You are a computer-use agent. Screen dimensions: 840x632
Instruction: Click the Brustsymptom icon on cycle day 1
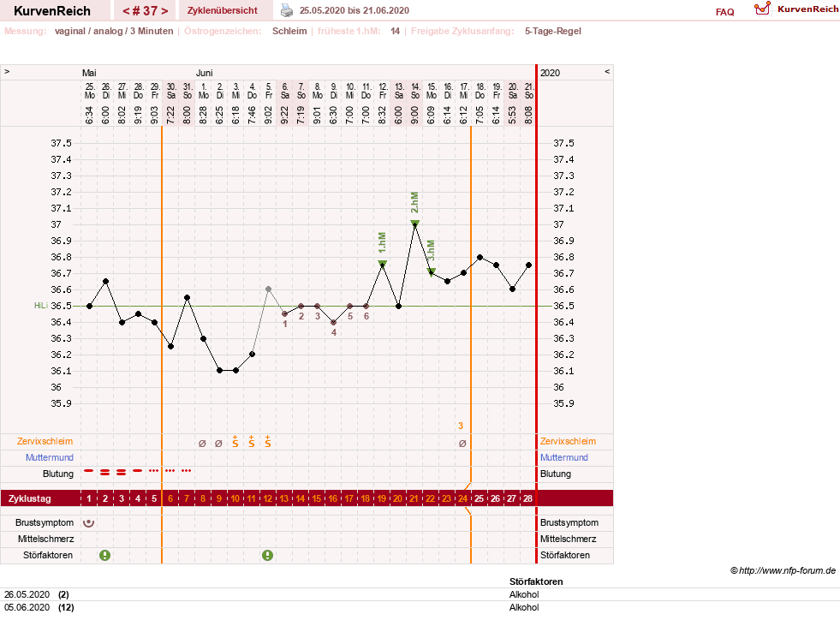[89, 522]
